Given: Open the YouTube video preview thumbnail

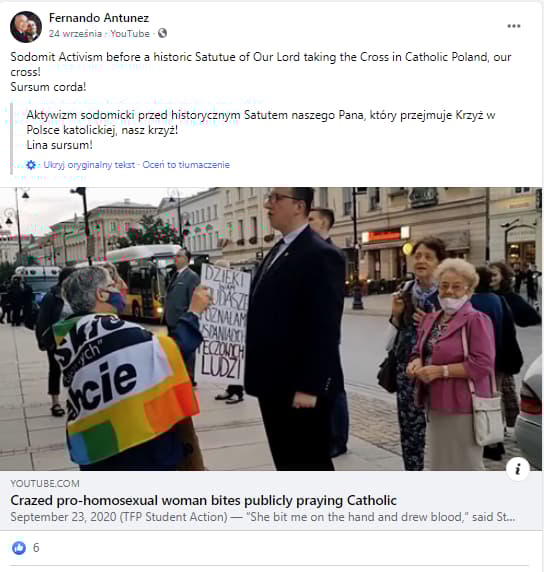Looking at the screenshot, I should click(271, 329).
